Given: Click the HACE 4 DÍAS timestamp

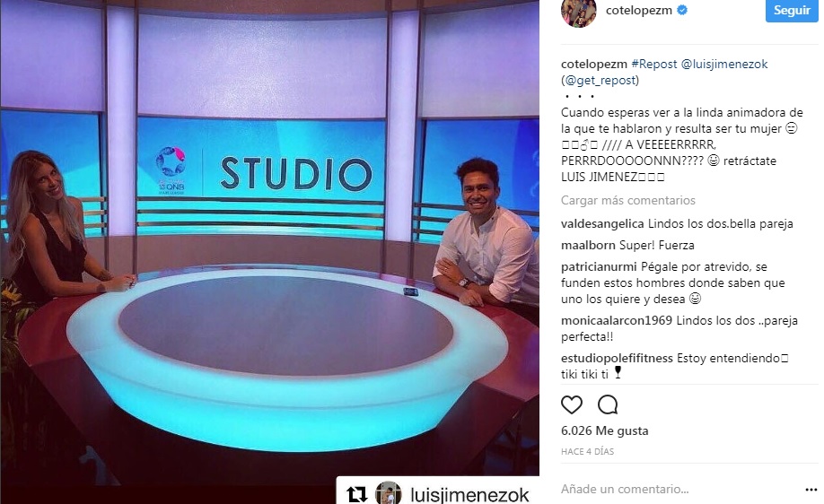Looking at the screenshot, I should [x=587, y=451].
